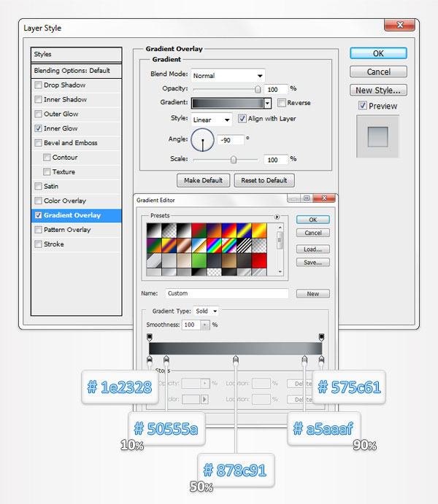The width and height of the screenshot is (438, 504).
Task: Click the Save... button
Action: pyautogui.click(x=313, y=263)
